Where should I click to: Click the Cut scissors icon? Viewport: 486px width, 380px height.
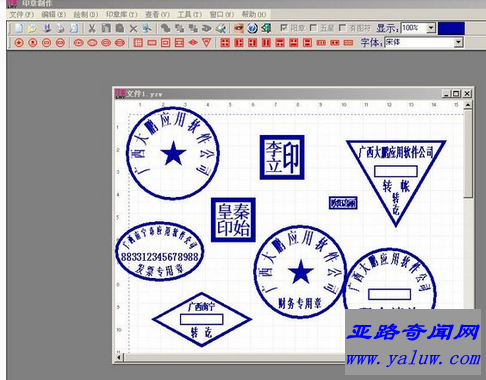tap(92, 28)
